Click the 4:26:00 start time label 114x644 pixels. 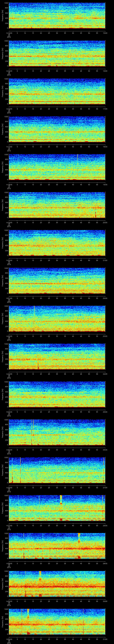(9, 487)
